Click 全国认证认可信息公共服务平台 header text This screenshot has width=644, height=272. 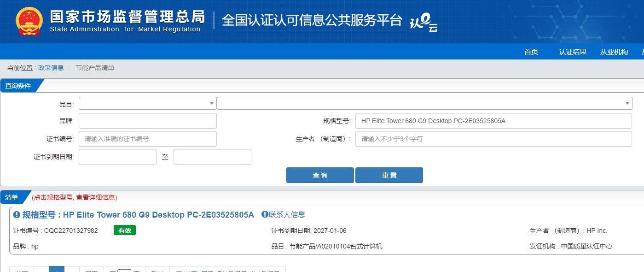(x=312, y=20)
